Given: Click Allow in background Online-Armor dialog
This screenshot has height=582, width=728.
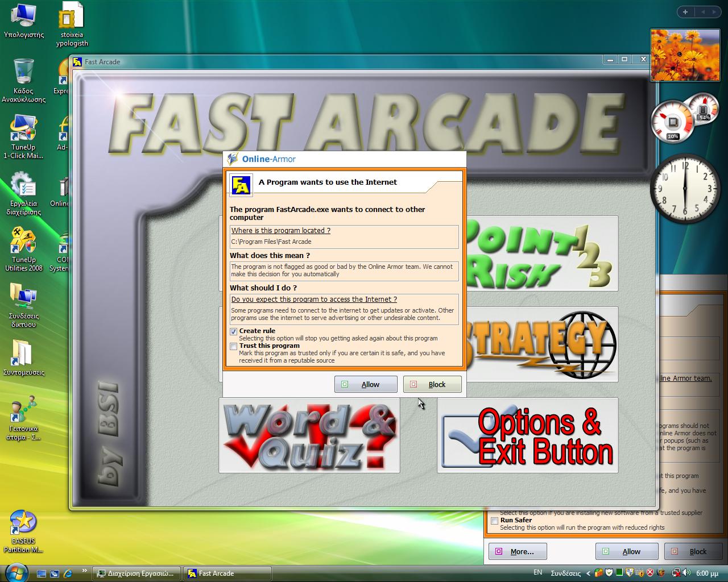Looking at the screenshot, I should coord(627,551).
